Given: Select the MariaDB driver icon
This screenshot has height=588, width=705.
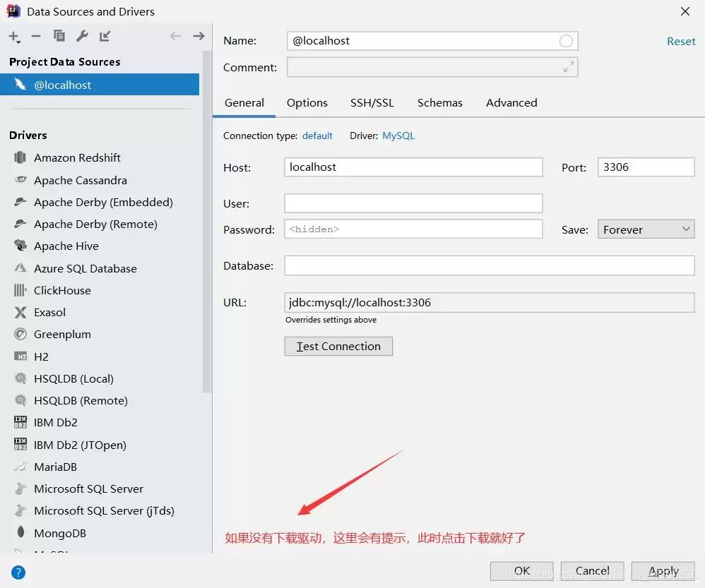Looking at the screenshot, I should coord(20,467).
